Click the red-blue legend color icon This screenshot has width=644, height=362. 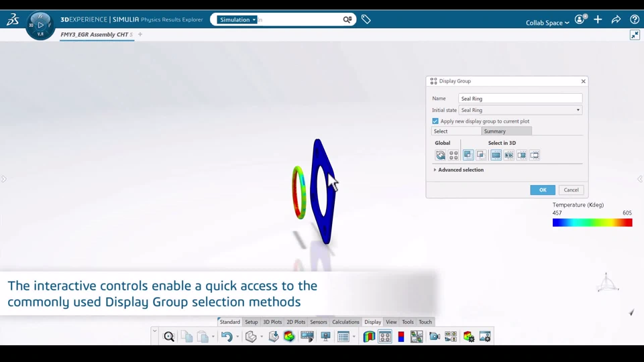point(401,337)
